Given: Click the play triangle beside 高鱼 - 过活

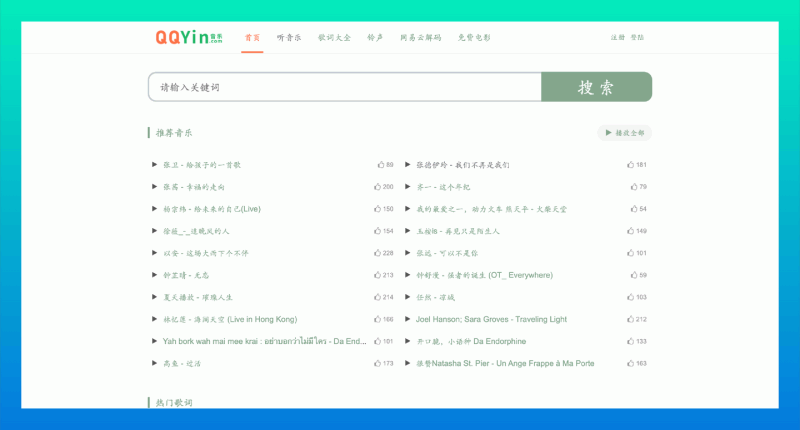Looking at the screenshot, I should 154,363.
